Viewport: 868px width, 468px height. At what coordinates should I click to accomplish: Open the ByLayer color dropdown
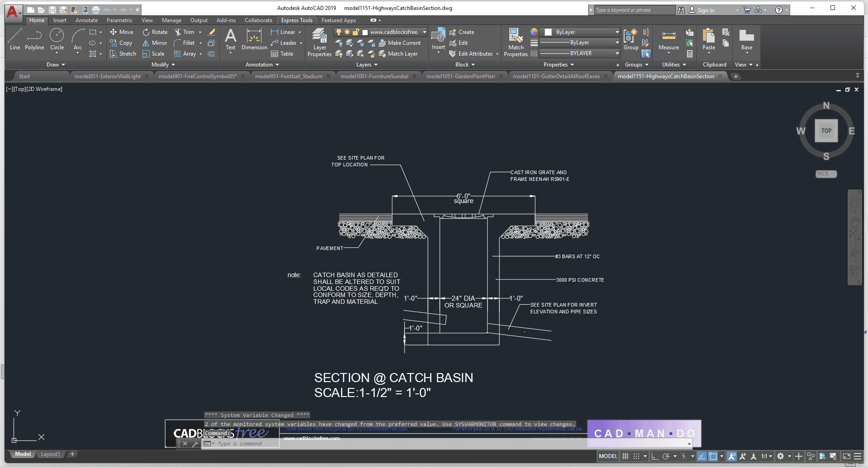coord(617,32)
